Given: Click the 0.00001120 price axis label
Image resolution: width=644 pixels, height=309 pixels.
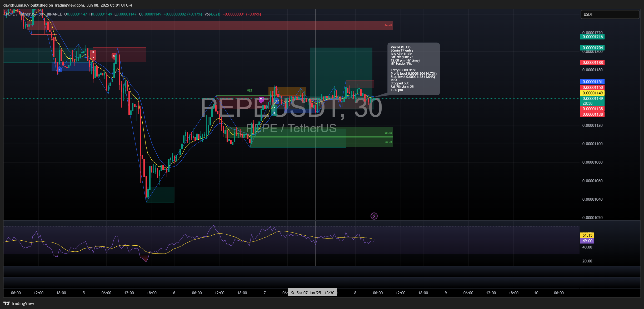Looking at the screenshot, I should tap(592, 125).
